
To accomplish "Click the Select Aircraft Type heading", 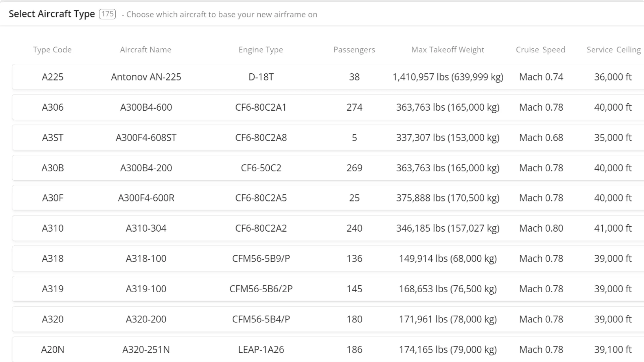I will tap(52, 14).
